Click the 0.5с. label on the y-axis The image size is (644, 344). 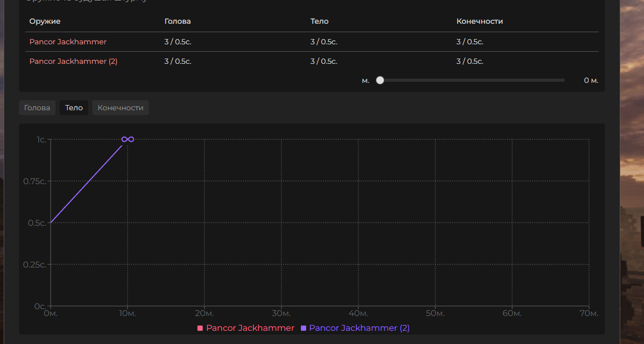coord(35,223)
